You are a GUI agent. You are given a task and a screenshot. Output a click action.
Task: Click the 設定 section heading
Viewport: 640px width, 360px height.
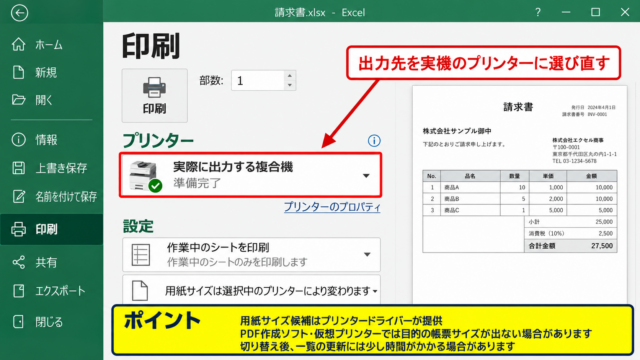click(138, 226)
